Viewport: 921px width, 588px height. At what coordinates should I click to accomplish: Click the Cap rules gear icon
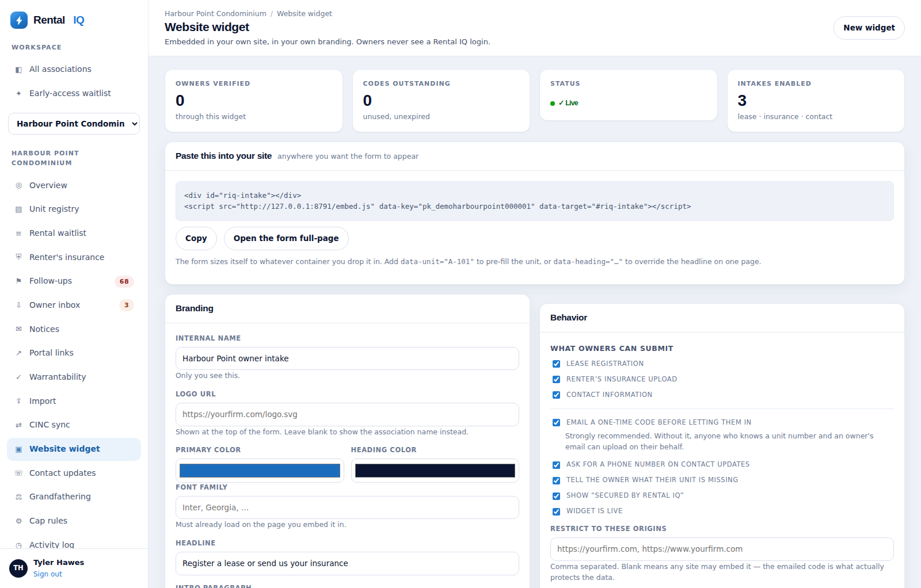click(x=18, y=521)
